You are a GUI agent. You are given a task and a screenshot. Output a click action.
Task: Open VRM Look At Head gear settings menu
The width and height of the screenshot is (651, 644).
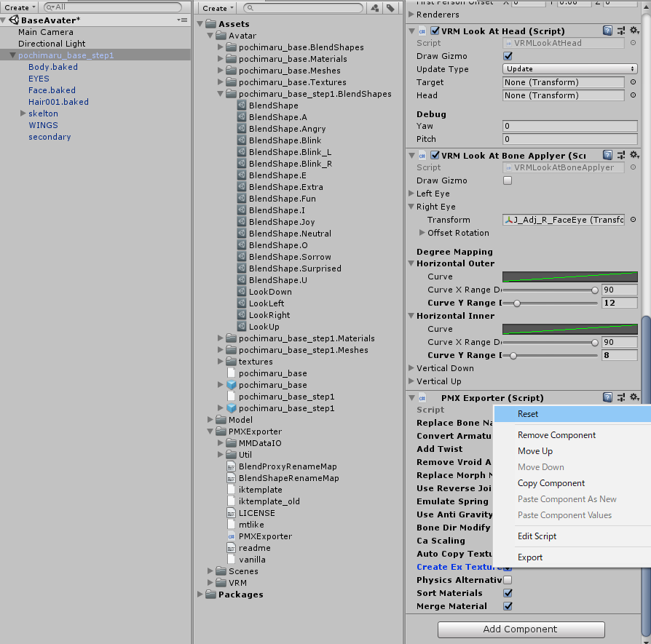point(634,31)
